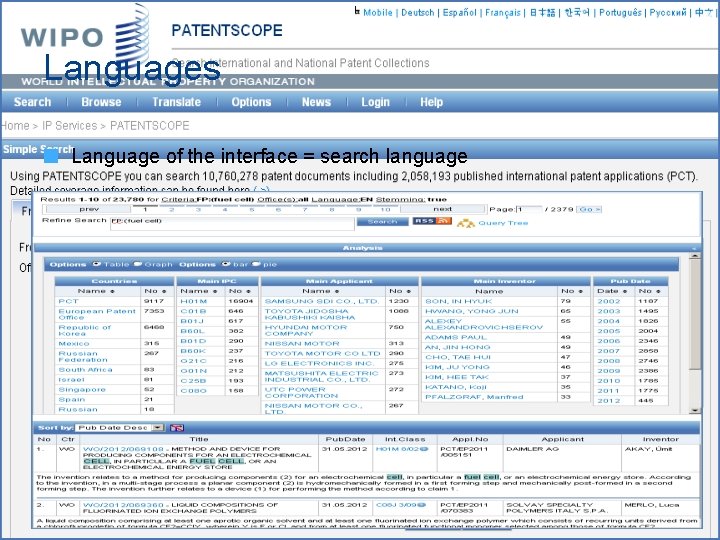The image size is (720, 540).
Task: Open the Browse menu
Action: 101,102
